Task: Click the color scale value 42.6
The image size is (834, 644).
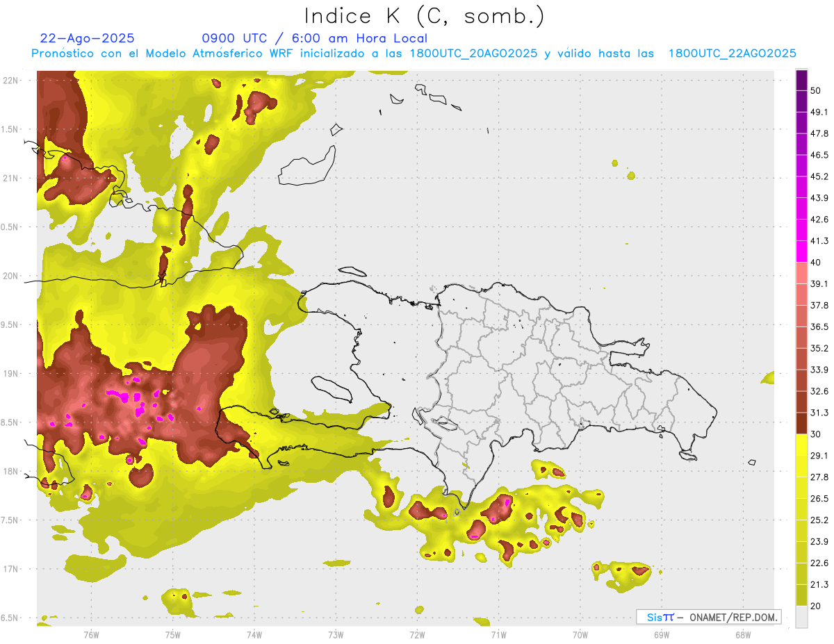Action: click(x=819, y=220)
